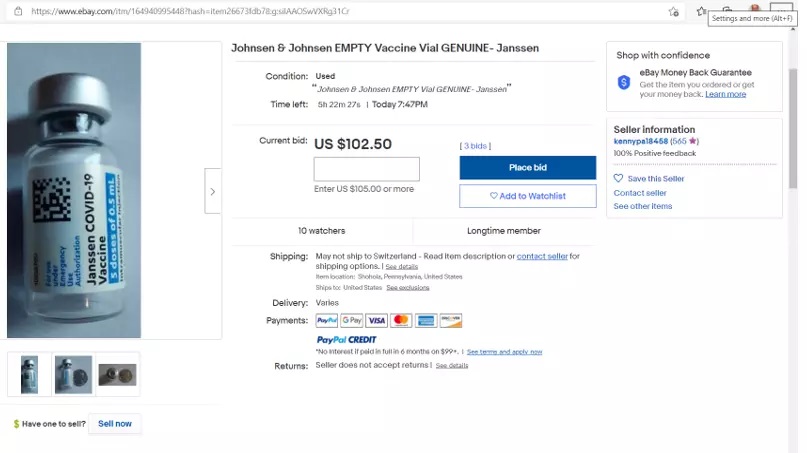Image resolution: width=807 pixels, height=453 pixels.
Task: Click the American Express payment icon
Action: 426,320
